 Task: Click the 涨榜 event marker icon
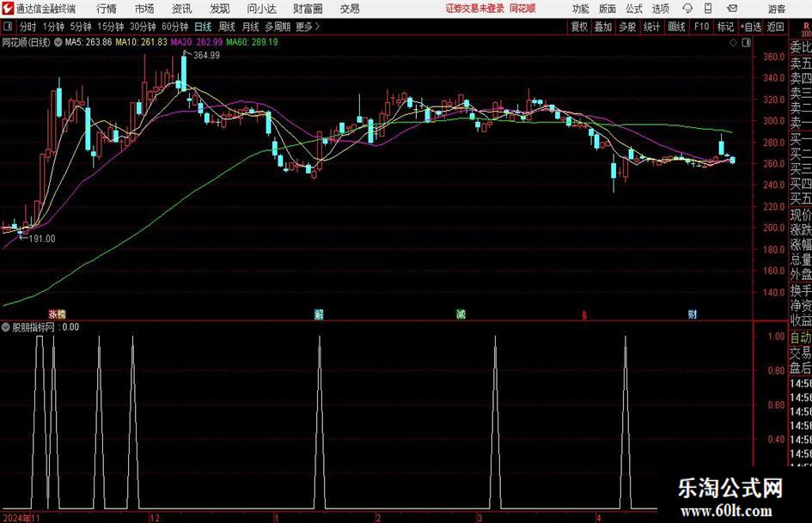57,313
